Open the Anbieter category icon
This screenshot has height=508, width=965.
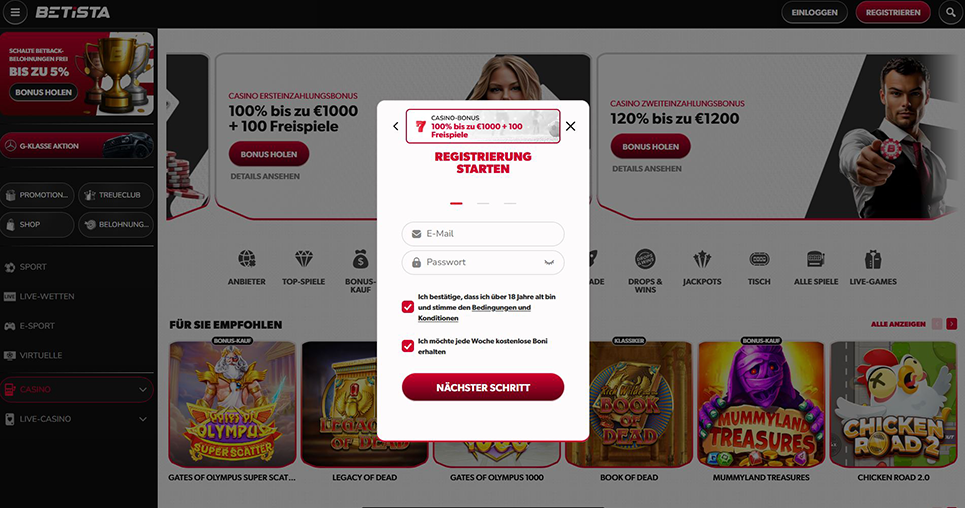[247, 259]
